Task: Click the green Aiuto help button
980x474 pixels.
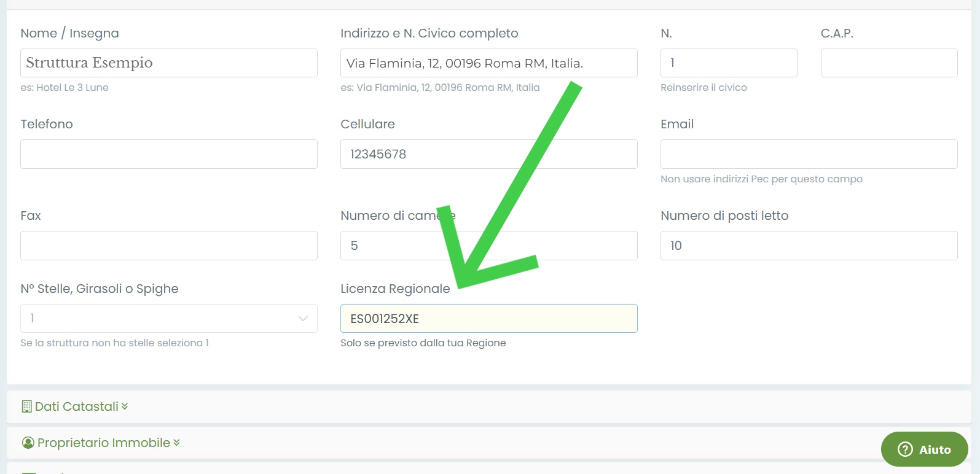Action: point(924,449)
